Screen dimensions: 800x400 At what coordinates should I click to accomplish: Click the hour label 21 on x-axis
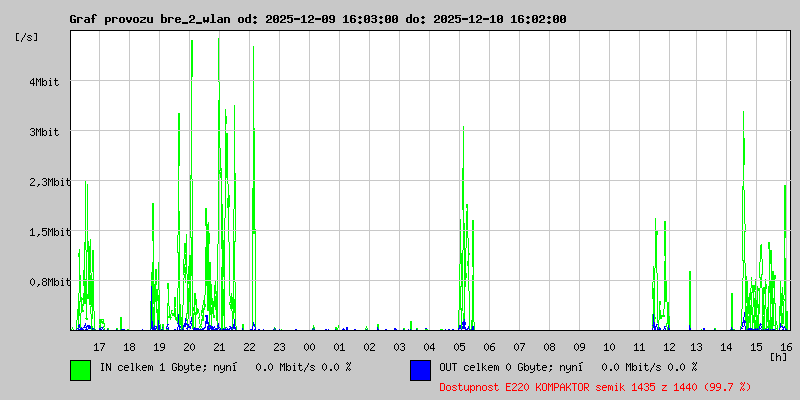219,347
